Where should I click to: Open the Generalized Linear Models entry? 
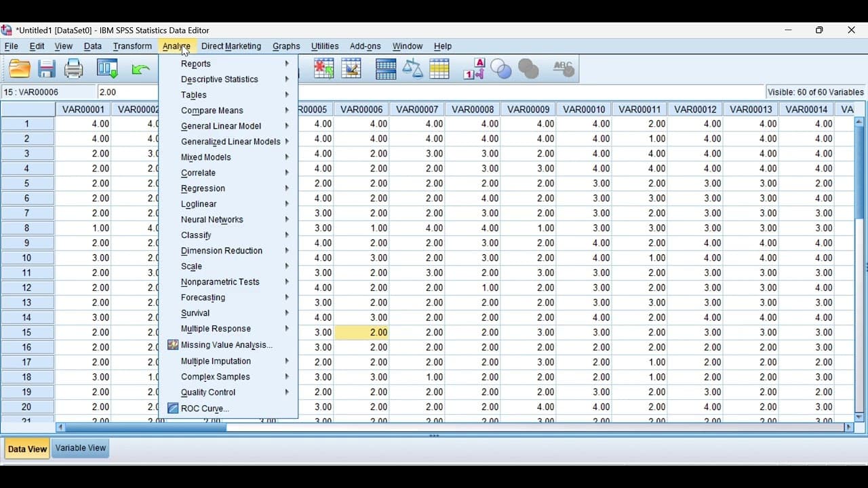(227, 142)
